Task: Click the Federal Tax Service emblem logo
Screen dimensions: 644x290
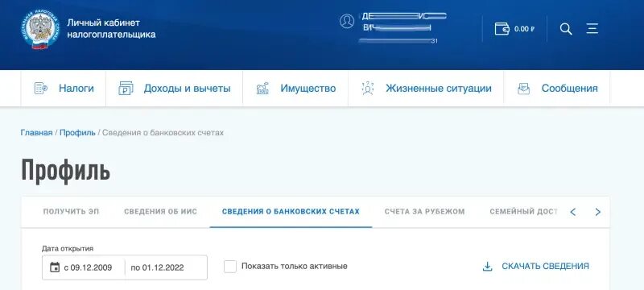Action: pyautogui.click(x=41, y=30)
